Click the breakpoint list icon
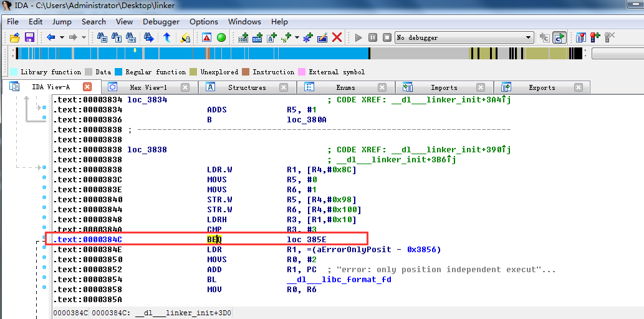This screenshot has height=319, width=644. [x=581, y=38]
